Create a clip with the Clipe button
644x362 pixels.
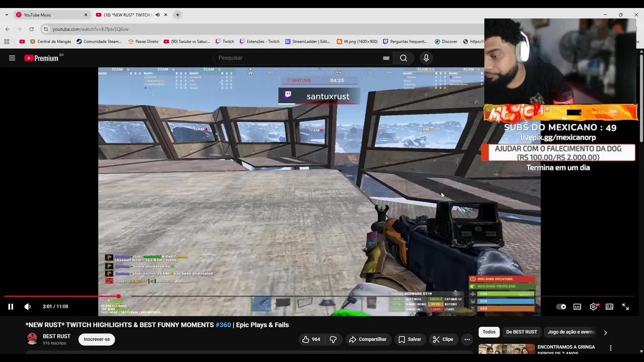(443, 339)
